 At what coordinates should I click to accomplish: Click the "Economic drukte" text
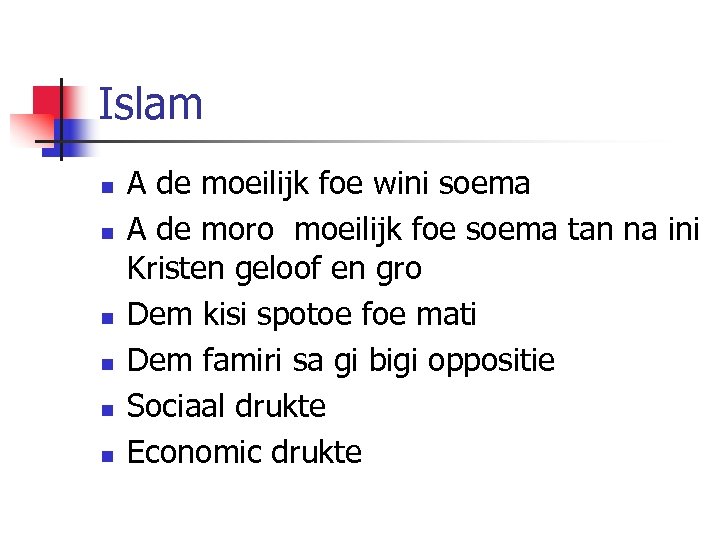point(244,452)
